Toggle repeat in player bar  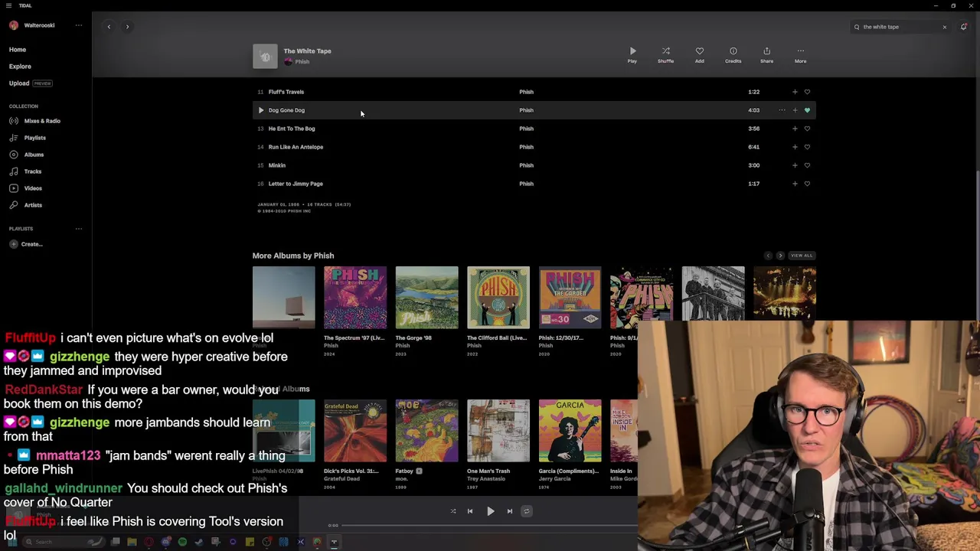526,511
